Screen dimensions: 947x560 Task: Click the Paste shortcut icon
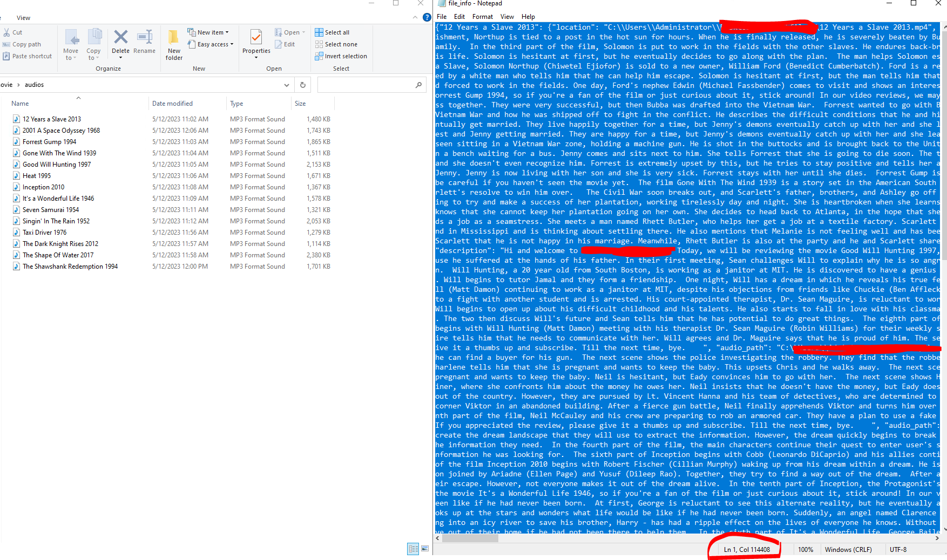pos(6,56)
